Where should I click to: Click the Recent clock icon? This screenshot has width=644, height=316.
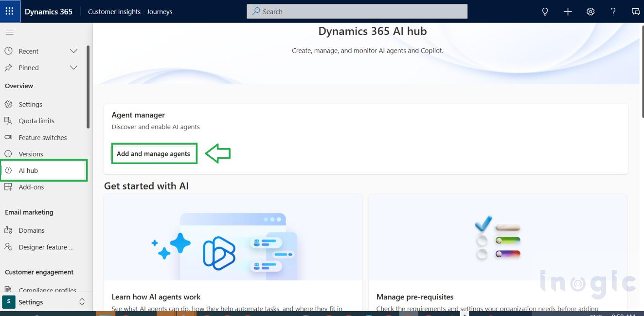[8, 51]
